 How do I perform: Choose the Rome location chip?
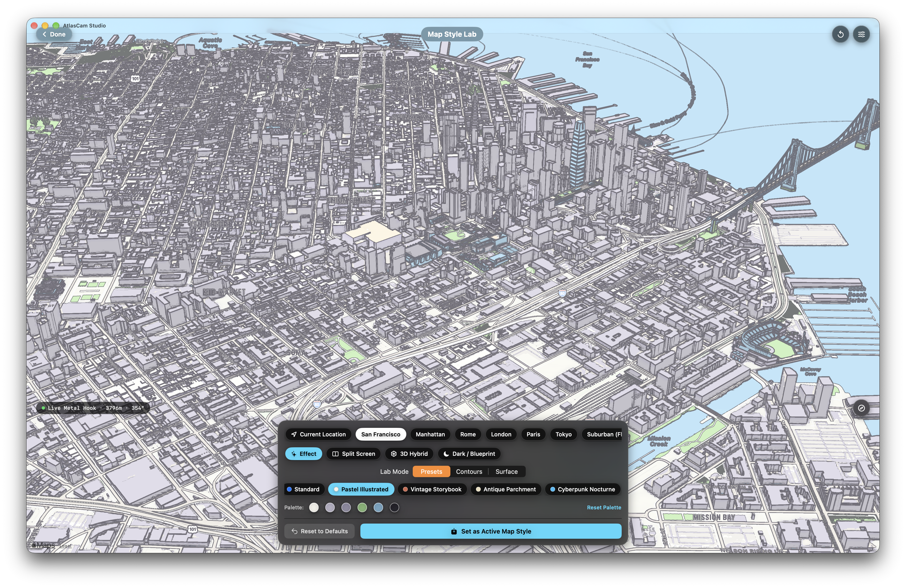pyautogui.click(x=468, y=434)
